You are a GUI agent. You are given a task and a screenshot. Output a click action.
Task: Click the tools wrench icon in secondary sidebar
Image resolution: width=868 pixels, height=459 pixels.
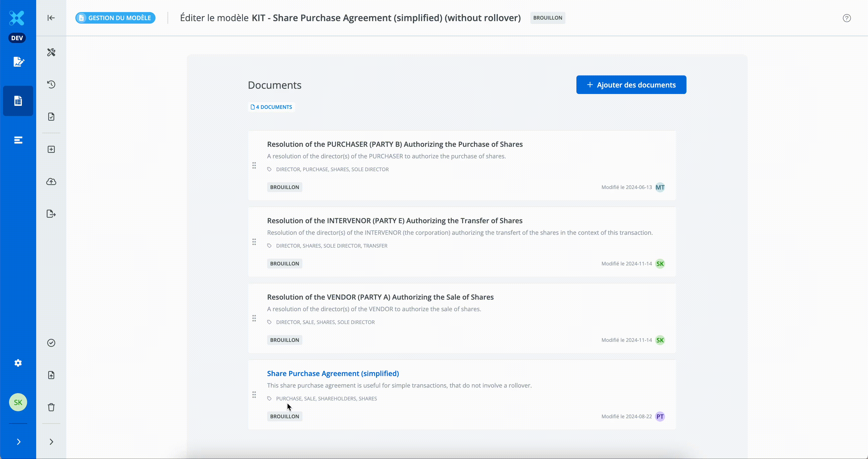51,52
